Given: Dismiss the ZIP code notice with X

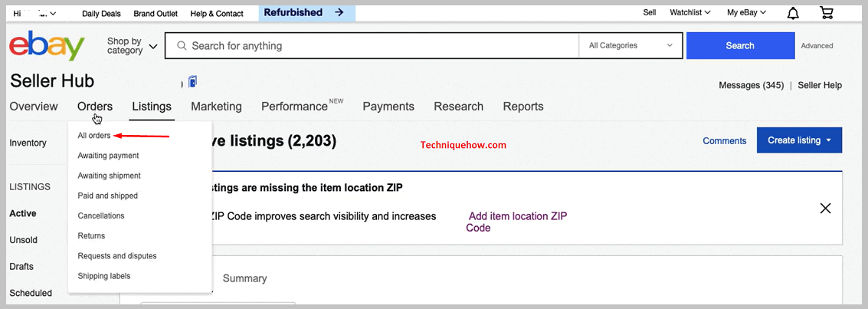Looking at the screenshot, I should 825,209.
